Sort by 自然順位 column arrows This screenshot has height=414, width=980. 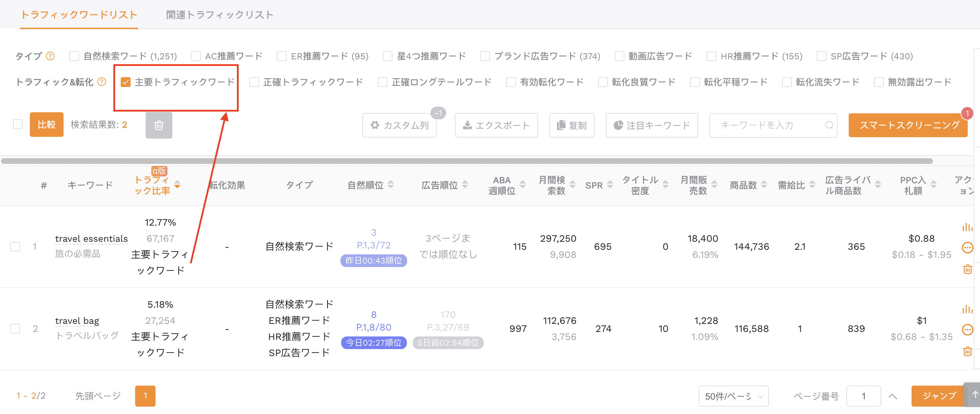pyautogui.click(x=390, y=185)
